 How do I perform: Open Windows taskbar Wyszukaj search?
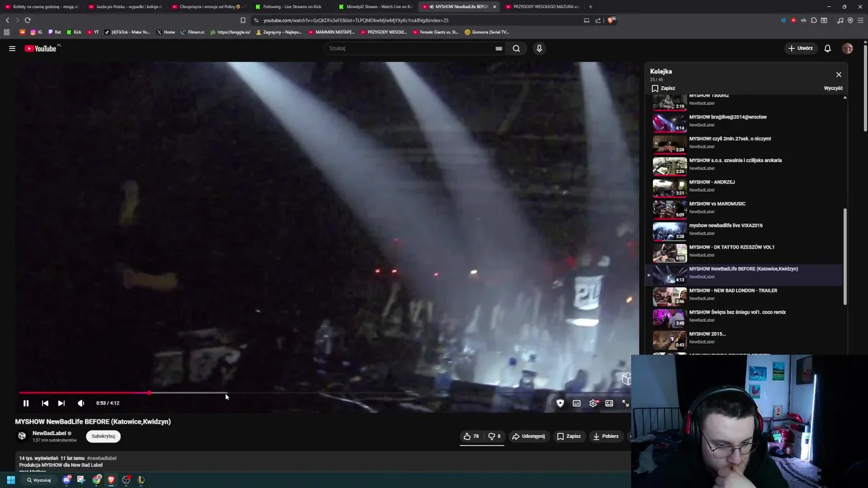coord(39,480)
